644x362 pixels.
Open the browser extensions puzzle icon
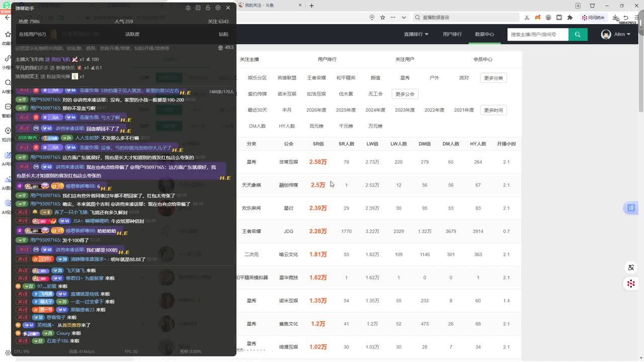tap(570, 17)
